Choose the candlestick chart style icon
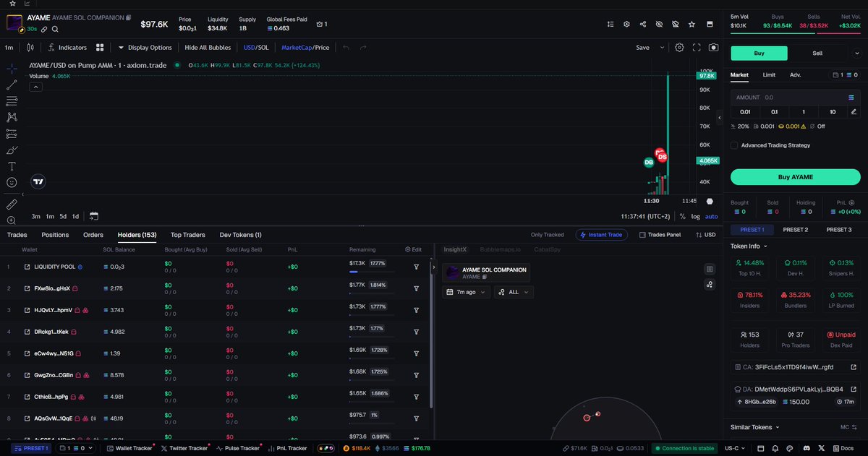Viewport: 868px width, 456px height. (x=30, y=48)
